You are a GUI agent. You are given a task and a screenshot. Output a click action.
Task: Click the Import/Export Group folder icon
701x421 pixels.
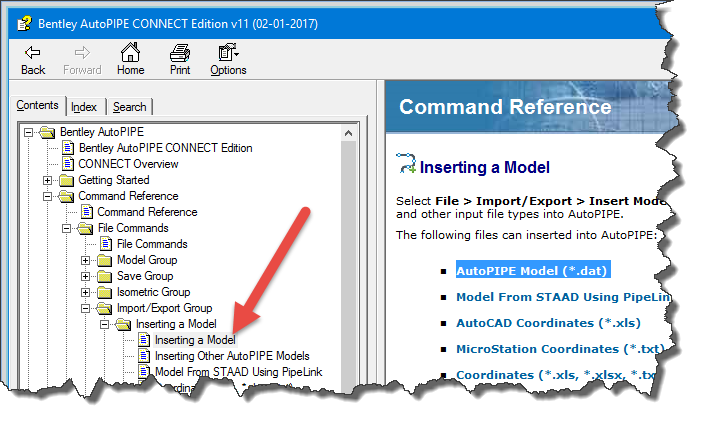(x=104, y=308)
